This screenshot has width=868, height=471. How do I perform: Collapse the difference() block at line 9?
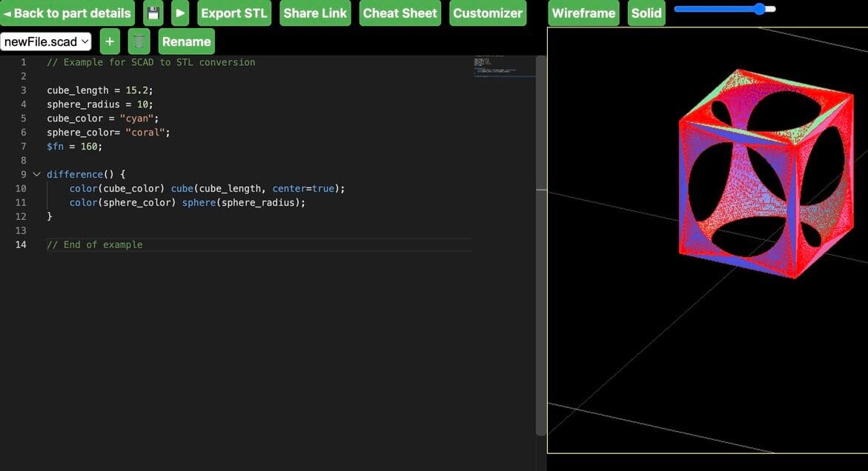[36, 174]
